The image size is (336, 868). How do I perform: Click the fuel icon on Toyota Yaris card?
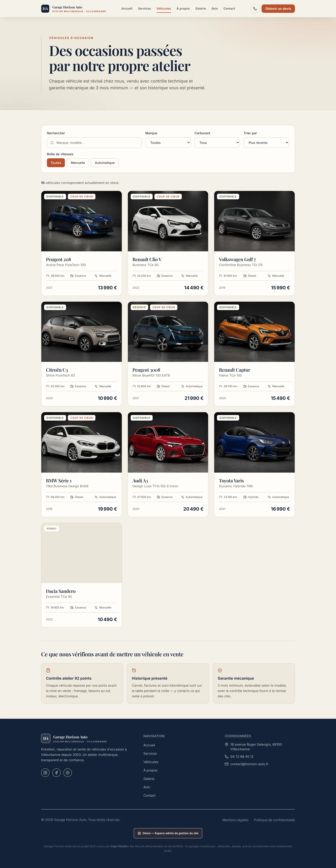[245, 497]
